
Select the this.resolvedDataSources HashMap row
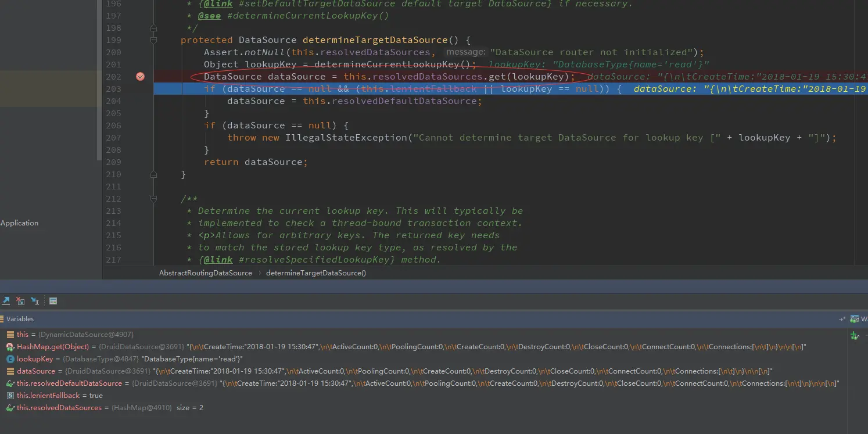coord(424,408)
